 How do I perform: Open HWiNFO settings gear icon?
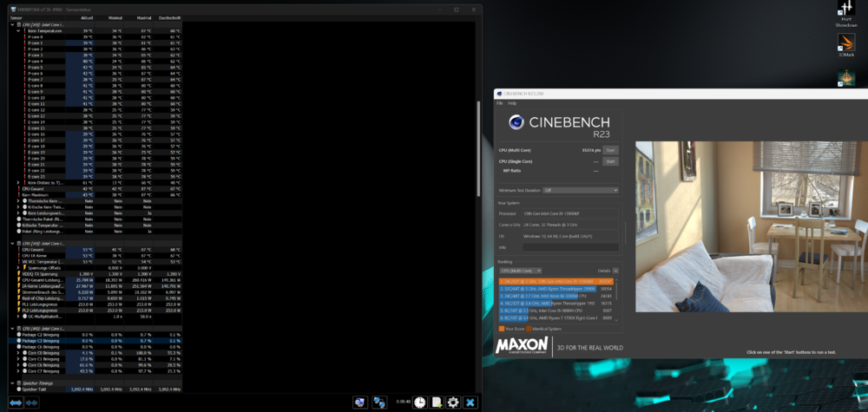pos(452,402)
